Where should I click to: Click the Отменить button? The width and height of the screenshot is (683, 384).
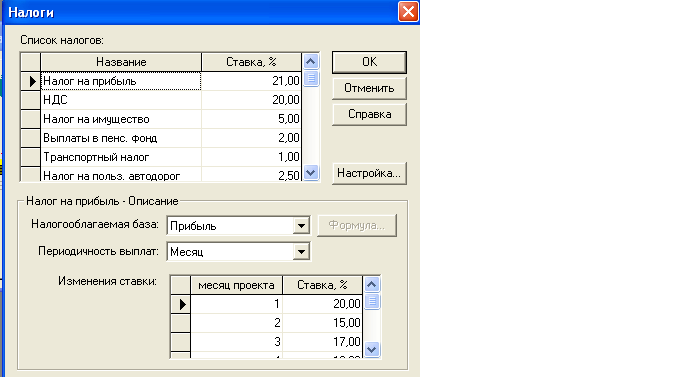[369, 88]
